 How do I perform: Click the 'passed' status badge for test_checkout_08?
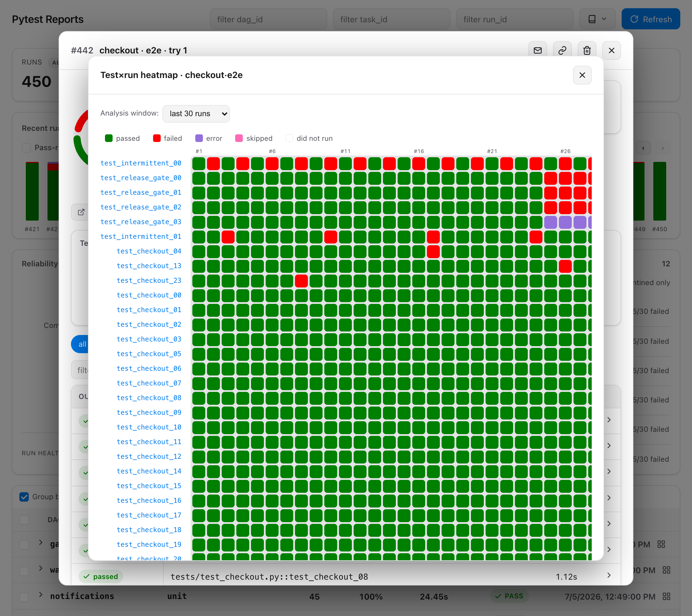101,576
